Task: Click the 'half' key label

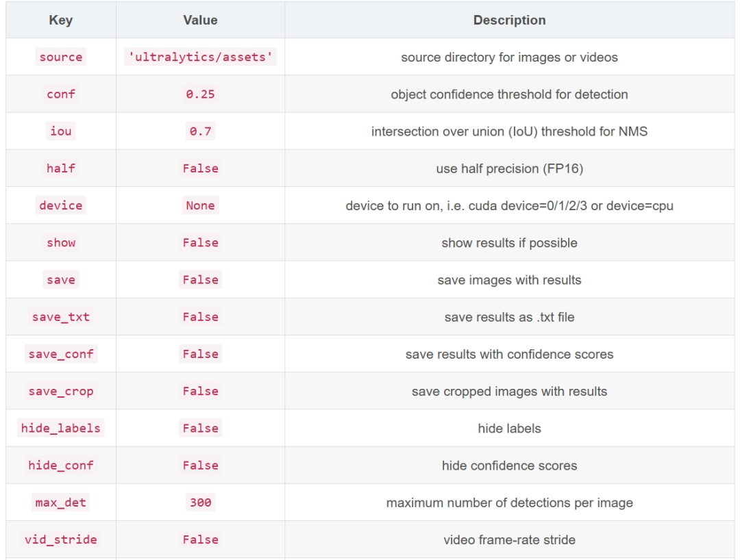Action: 61,168
